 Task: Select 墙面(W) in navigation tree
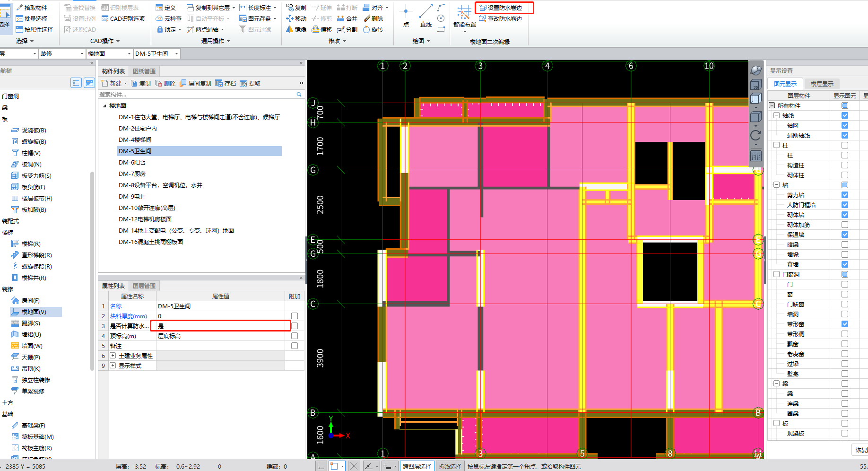click(27, 346)
